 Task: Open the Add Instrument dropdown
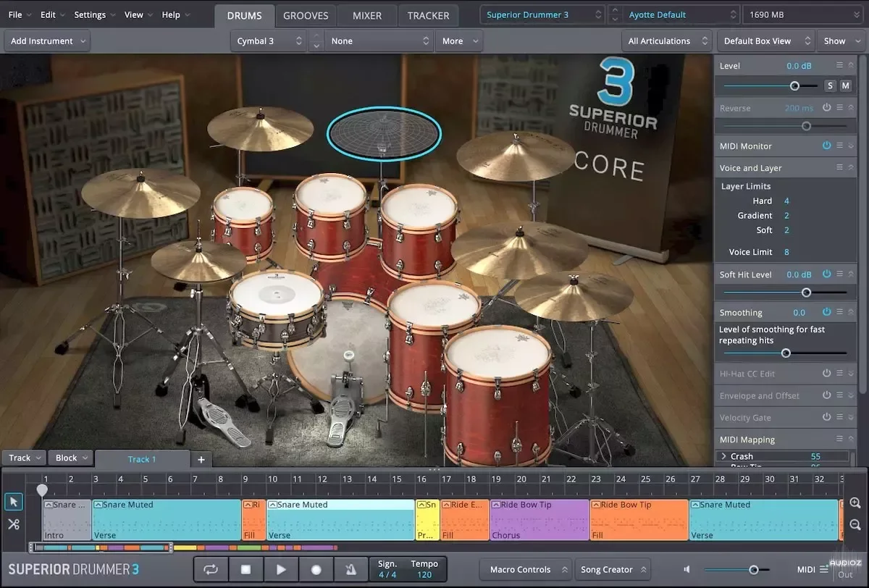[47, 41]
